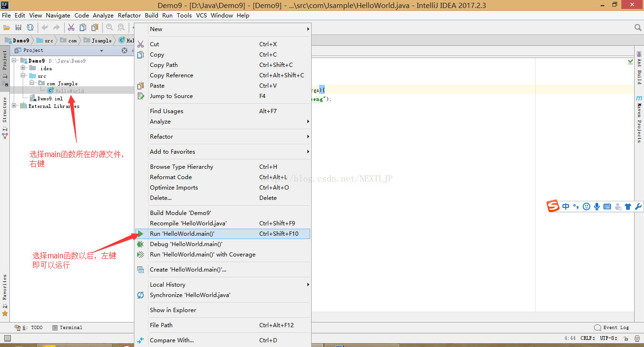Screen dimensions: 644x347
Task: Click Sogou wrench settings icon
Action: 638,207
